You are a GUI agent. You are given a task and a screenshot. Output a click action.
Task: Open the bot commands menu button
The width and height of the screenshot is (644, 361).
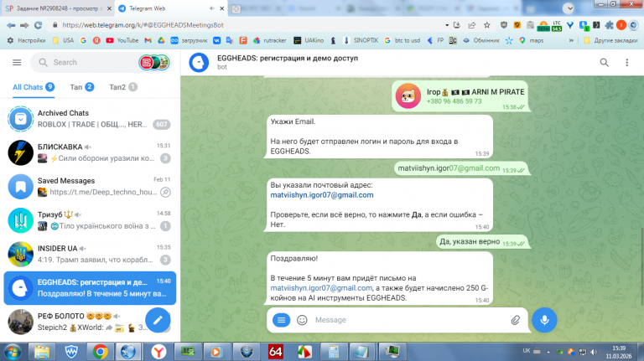click(x=282, y=320)
